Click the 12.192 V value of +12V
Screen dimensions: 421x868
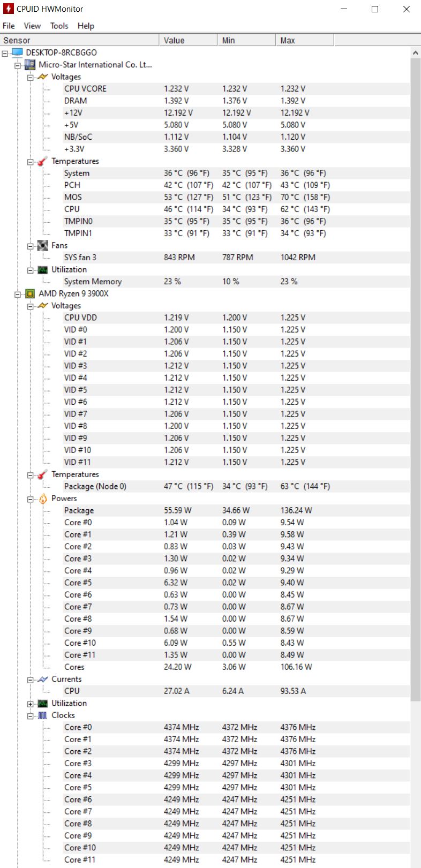178,113
